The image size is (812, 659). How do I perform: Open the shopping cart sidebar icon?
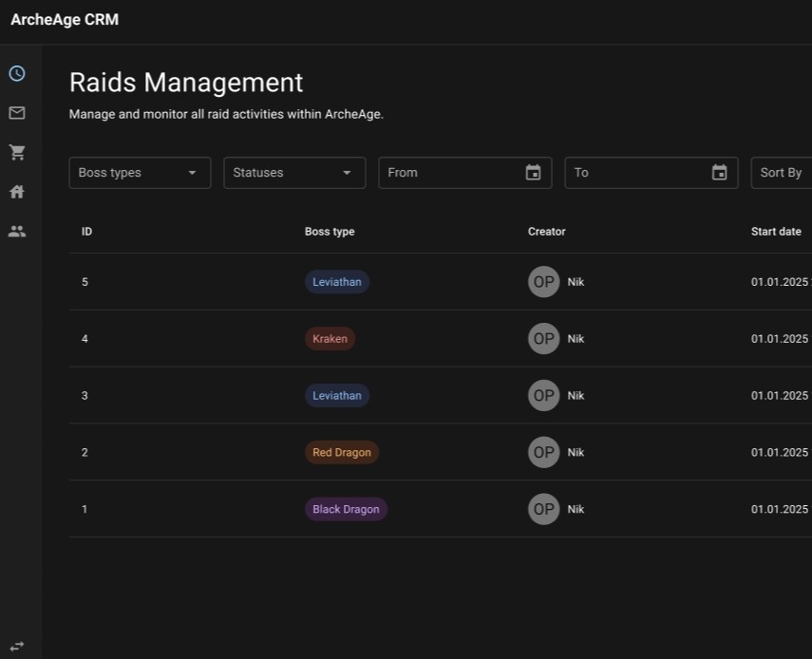point(17,153)
